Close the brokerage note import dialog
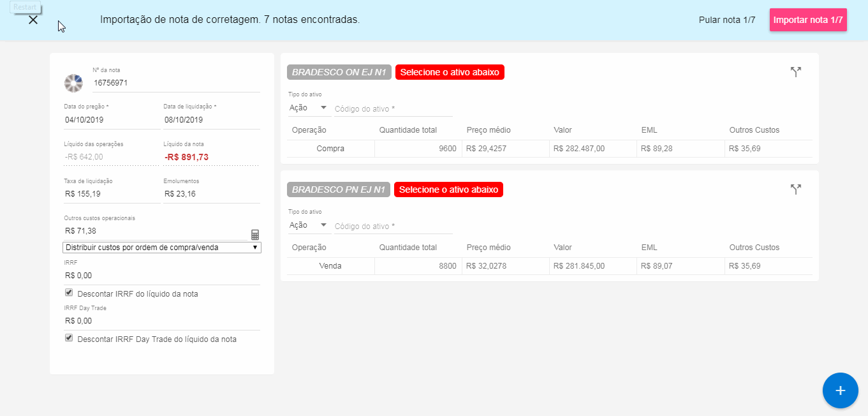 33,20
